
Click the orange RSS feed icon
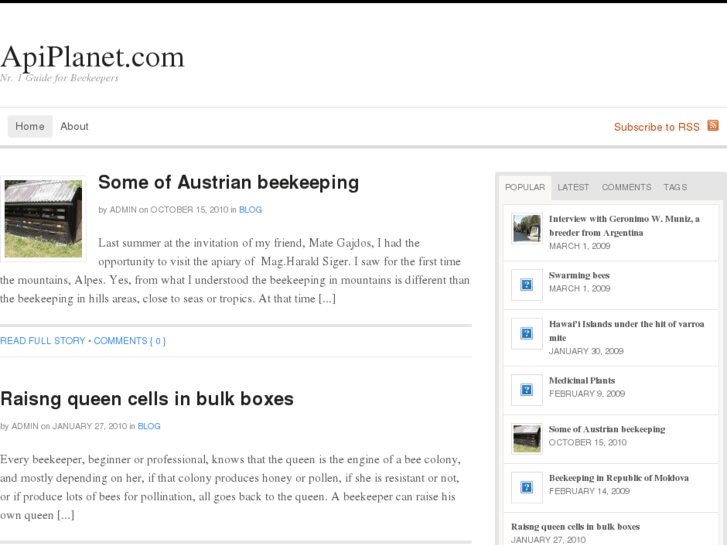[x=713, y=125]
